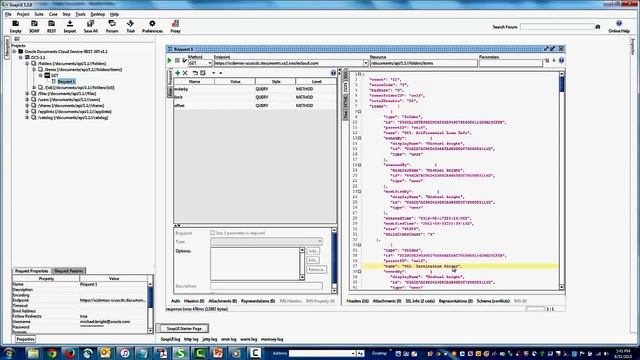Collapse the Oracle Documents Cloud Service project node
This screenshot has width=640, height=360.
point(14,51)
